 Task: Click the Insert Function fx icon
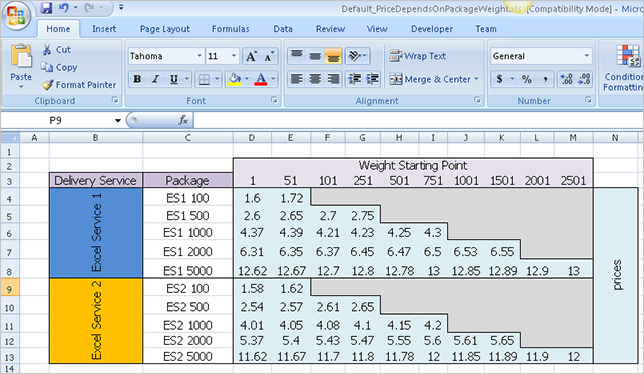coord(183,120)
